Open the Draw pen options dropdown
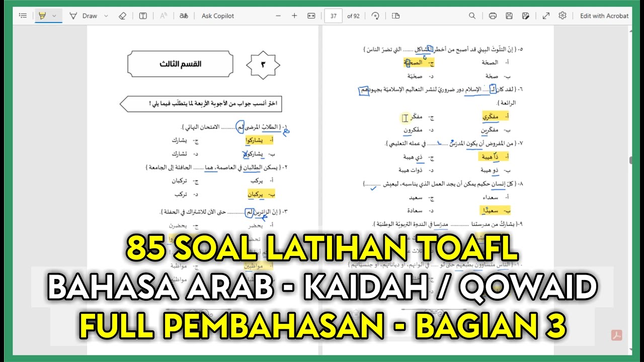 tap(106, 16)
